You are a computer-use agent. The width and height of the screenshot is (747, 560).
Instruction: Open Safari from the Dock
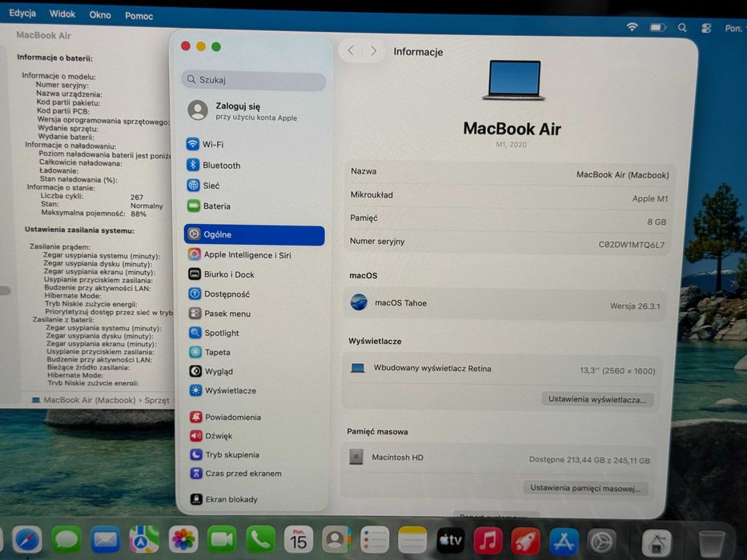coord(27,541)
